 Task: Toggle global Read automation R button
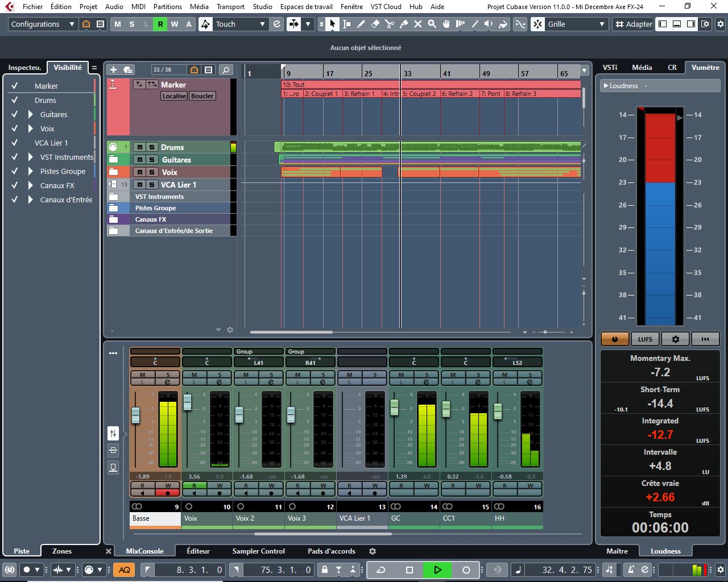coord(160,24)
